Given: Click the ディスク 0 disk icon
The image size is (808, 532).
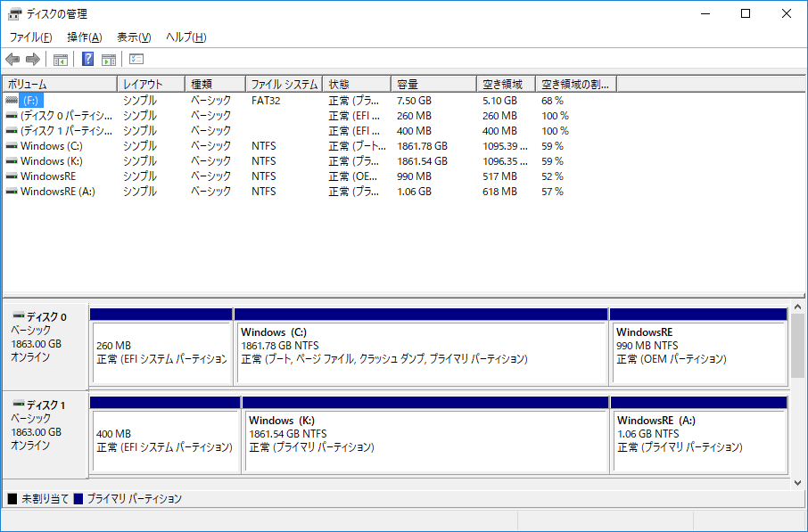Looking at the screenshot, I should point(19,315).
